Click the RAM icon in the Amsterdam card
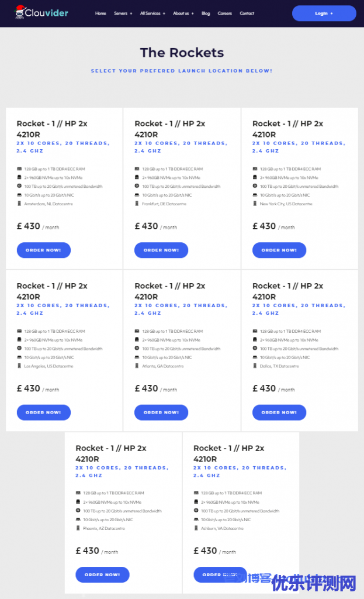Image resolution: width=364 pixels, height=599 pixels. click(x=19, y=169)
